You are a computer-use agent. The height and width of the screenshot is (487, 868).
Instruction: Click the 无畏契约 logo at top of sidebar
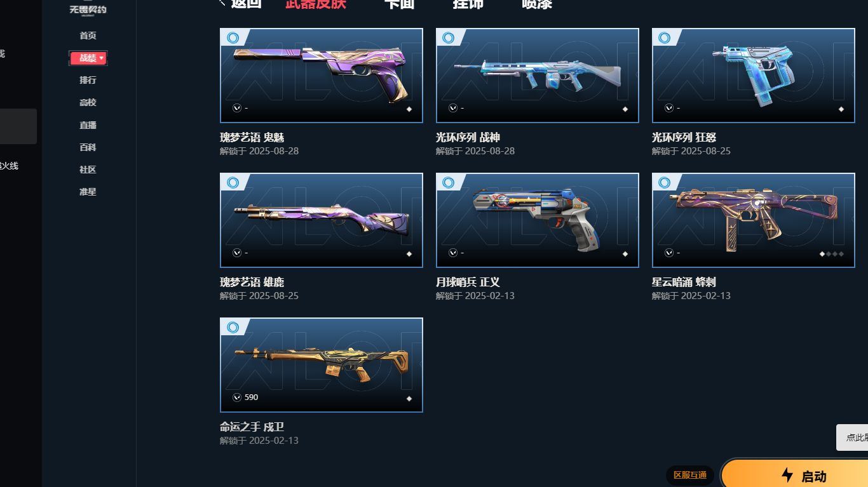[88, 9]
